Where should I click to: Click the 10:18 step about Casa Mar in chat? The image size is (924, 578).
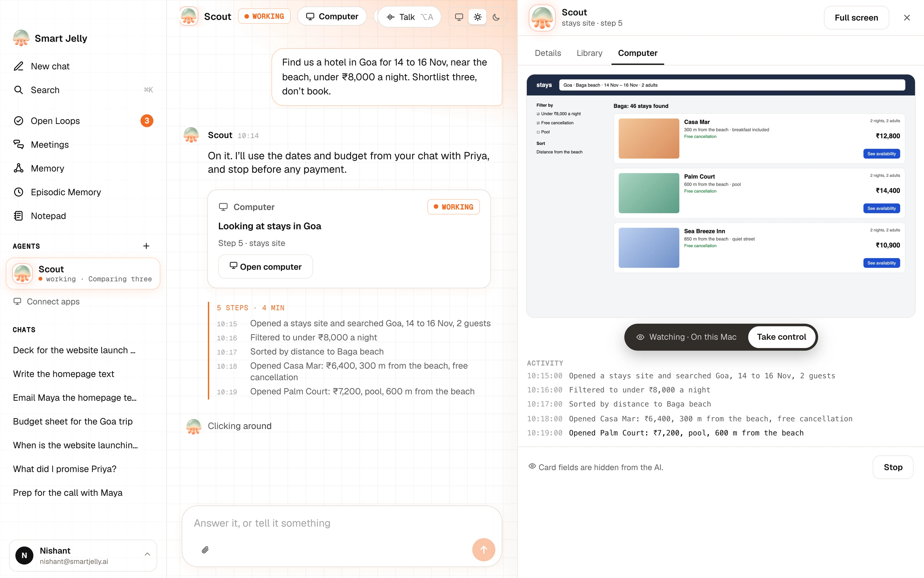pos(353,372)
